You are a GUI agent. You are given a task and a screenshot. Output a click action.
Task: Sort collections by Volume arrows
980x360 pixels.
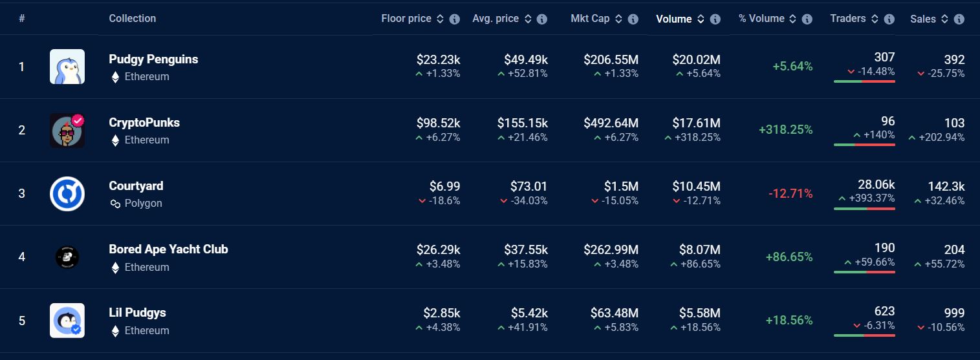701,19
